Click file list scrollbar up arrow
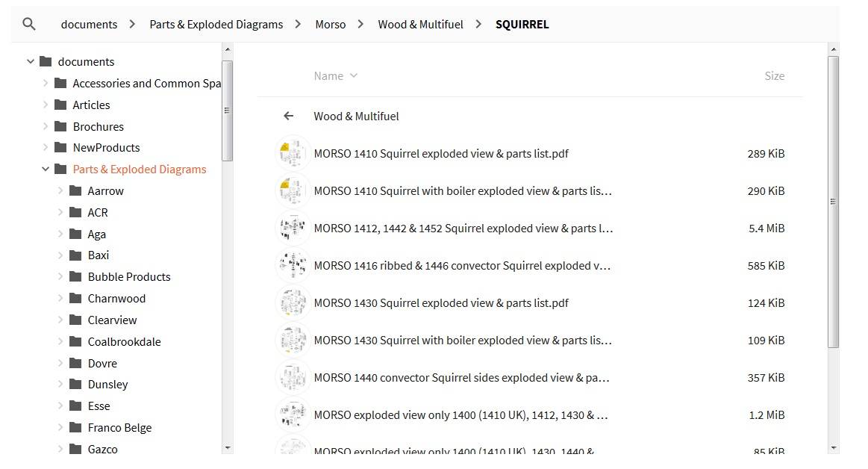The width and height of the screenshot is (868, 469). [833, 50]
